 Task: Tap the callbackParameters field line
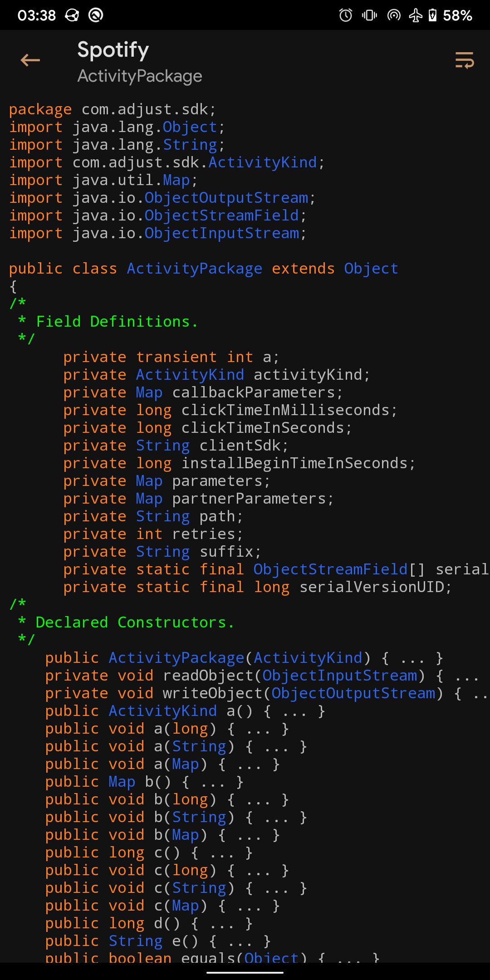[203, 392]
